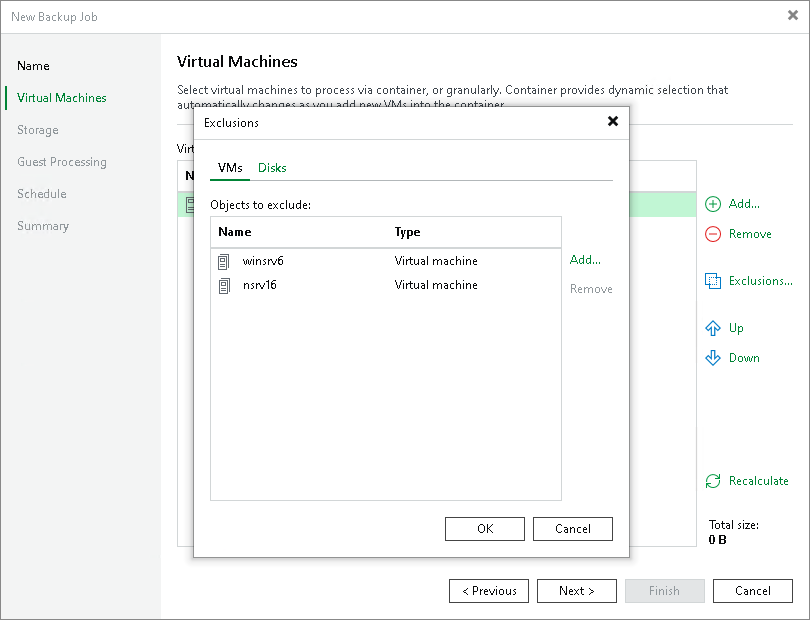Click Add... link in Exclusions dialog
The image size is (810, 620).
coord(585,260)
